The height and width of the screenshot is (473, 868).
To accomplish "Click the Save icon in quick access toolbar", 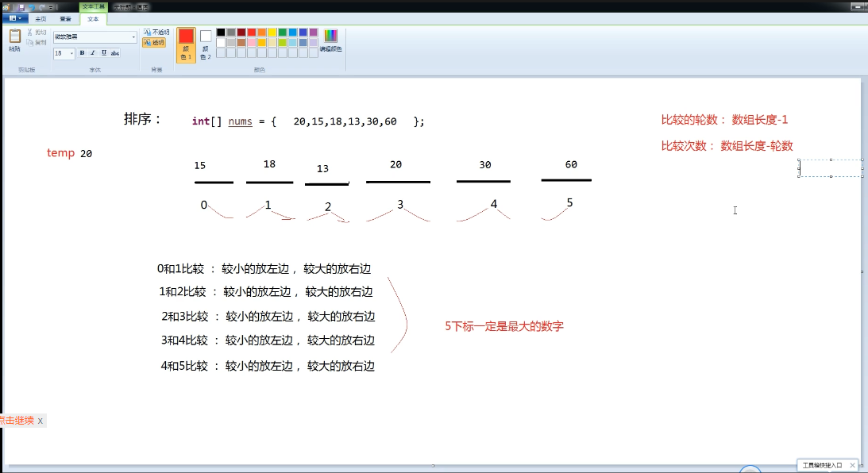I will click(21, 7).
